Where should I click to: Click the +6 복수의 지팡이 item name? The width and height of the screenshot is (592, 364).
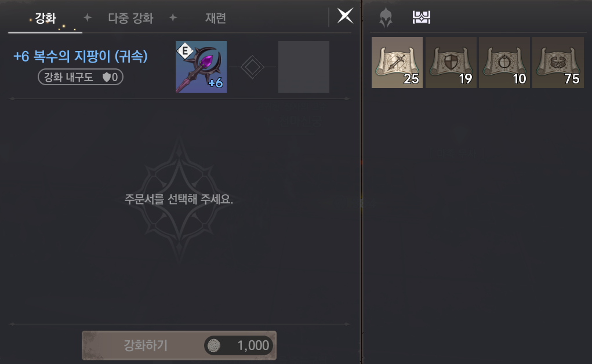[81, 56]
